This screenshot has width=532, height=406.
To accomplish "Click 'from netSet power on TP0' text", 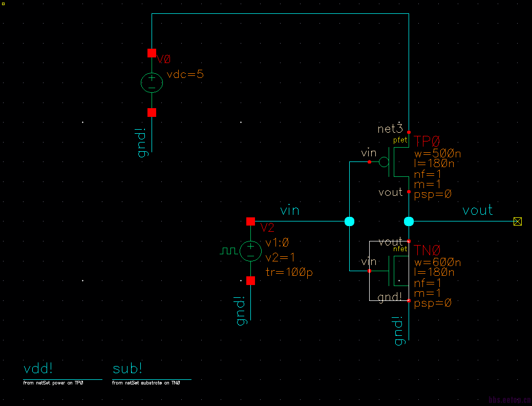I will (53, 383).
